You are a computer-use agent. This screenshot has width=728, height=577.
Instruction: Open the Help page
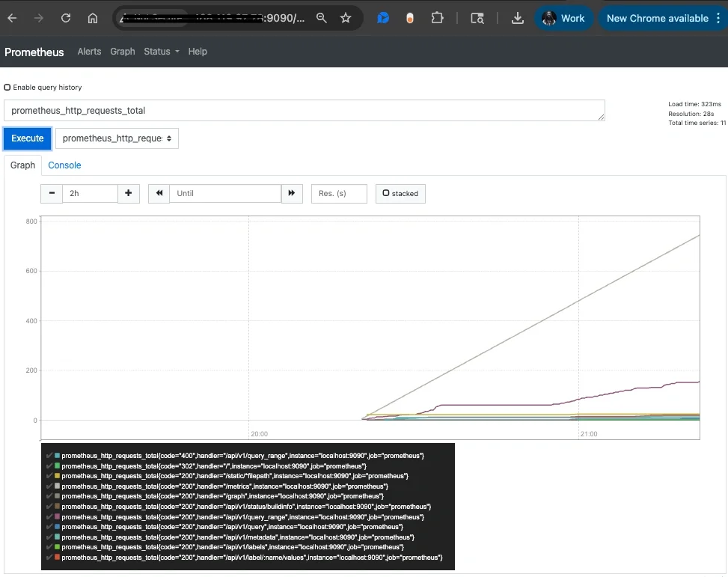[x=197, y=52]
